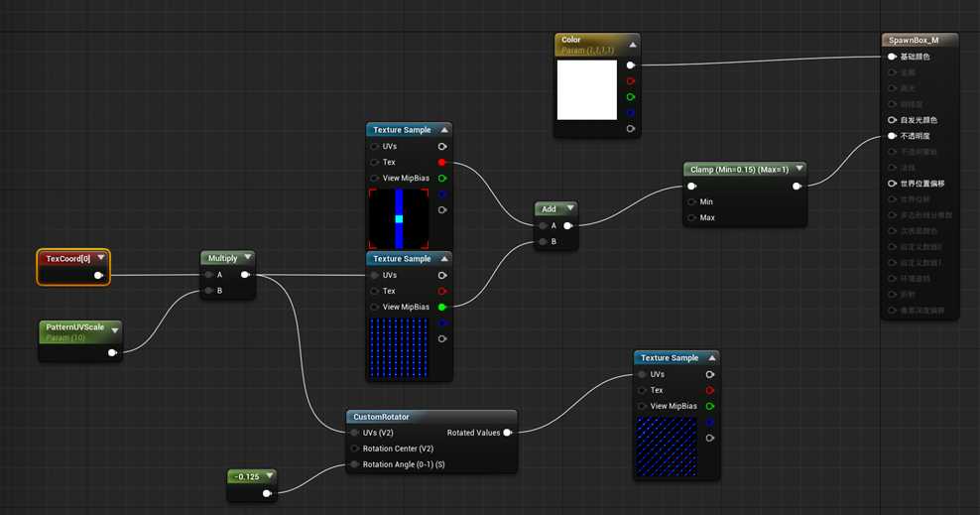The height and width of the screenshot is (515, 980).
Task: Select the TexCoord[0] node title
Action: pyautogui.click(x=68, y=258)
